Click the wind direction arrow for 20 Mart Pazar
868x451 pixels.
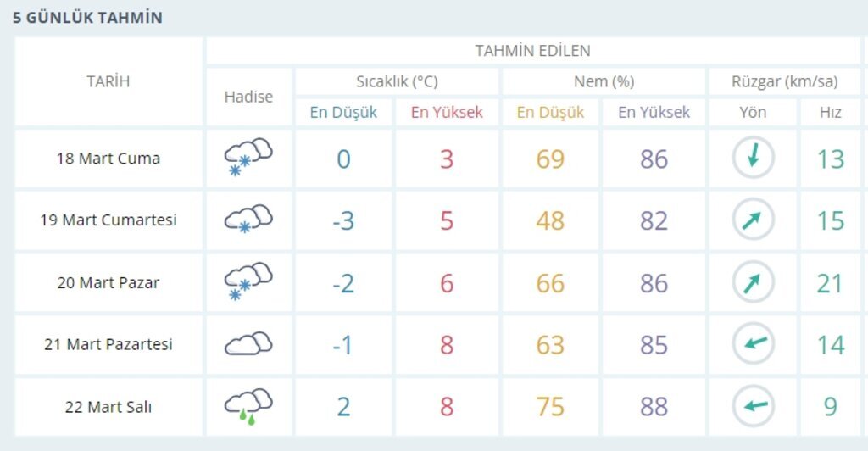pos(752,282)
